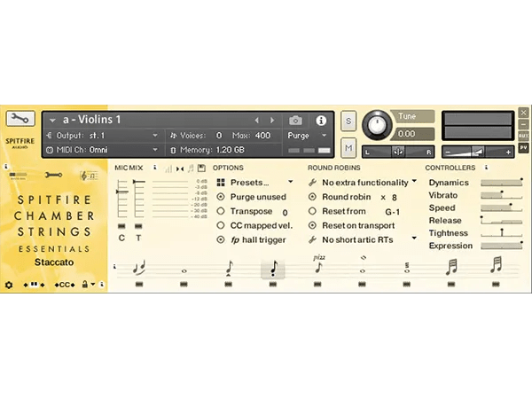The image size is (532, 399).
Task: Enable the Transpose option
Action: tap(221, 211)
